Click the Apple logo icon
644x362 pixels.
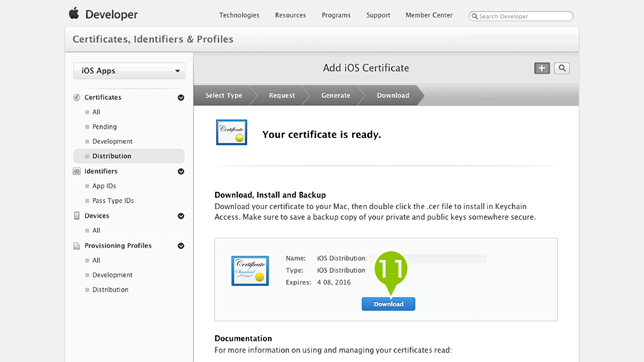click(x=74, y=13)
